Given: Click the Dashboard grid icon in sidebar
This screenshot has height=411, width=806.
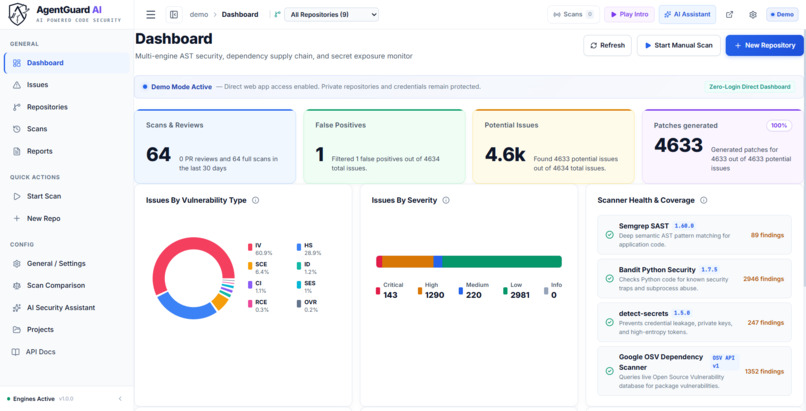Looking at the screenshot, I should [16, 63].
